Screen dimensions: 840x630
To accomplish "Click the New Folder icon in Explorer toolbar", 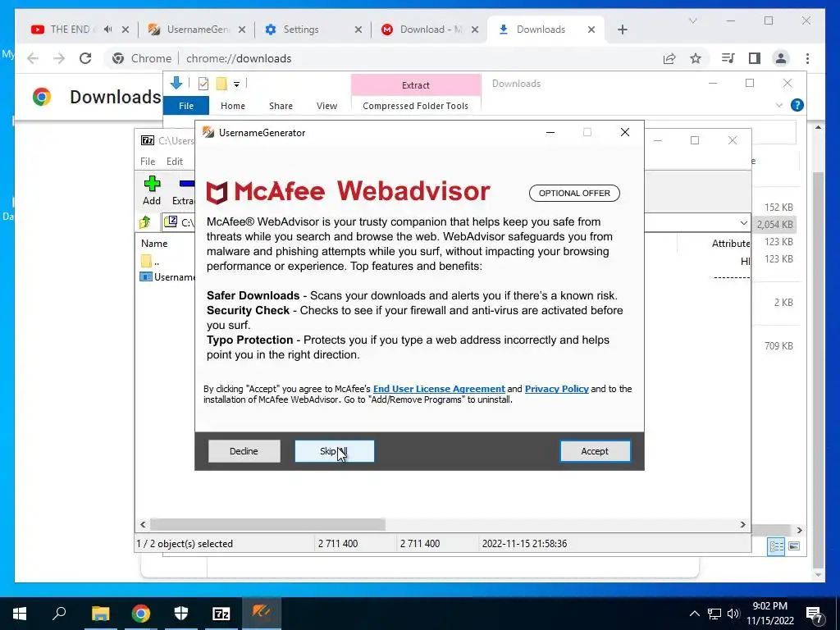I will click(x=221, y=84).
